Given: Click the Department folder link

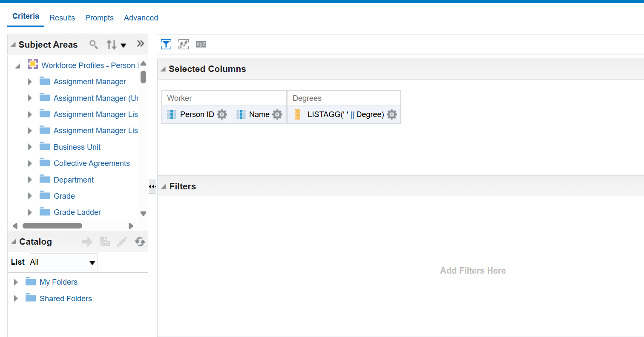Looking at the screenshot, I should (74, 180).
